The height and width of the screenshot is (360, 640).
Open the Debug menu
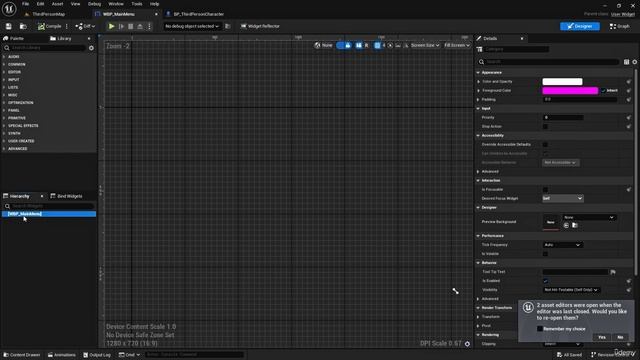pyautogui.click(x=94, y=4)
